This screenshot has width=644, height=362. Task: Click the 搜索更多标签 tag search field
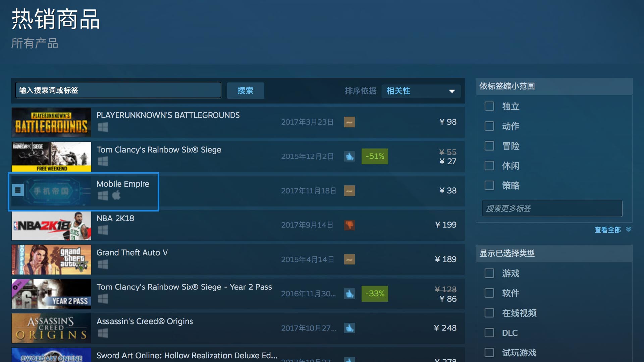[x=552, y=208]
